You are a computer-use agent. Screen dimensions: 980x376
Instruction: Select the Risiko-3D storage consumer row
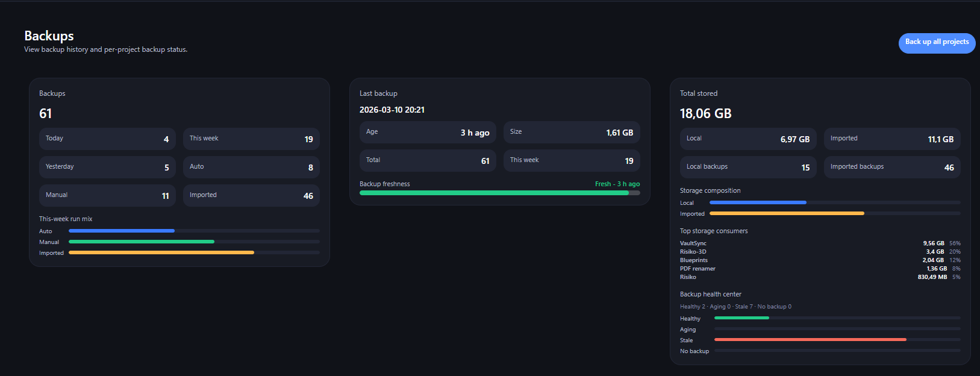[820, 252]
